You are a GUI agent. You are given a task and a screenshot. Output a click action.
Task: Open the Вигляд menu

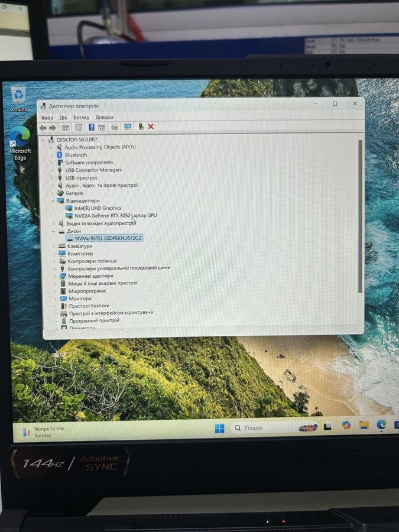pos(81,118)
